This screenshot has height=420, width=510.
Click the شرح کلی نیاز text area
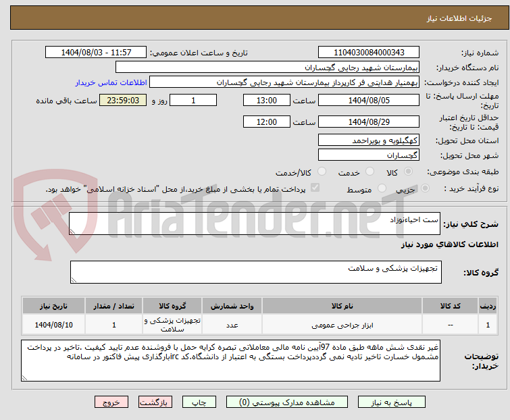(255, 224)
